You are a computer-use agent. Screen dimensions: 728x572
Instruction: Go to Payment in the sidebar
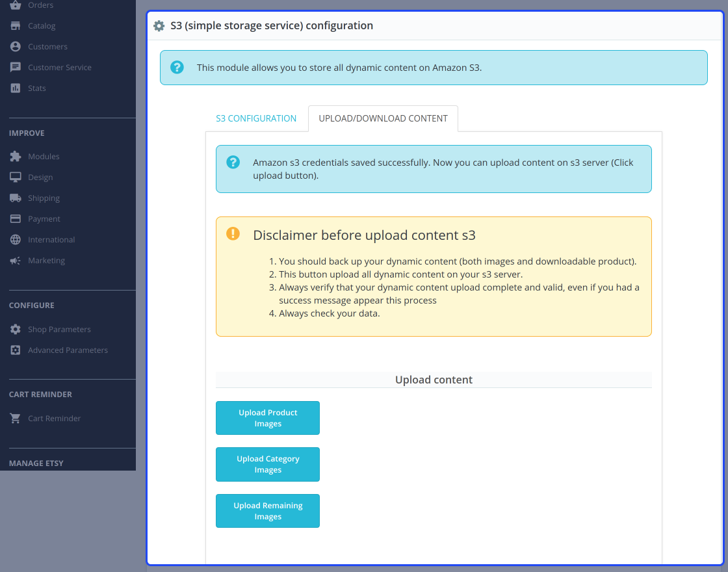point(44,218)
